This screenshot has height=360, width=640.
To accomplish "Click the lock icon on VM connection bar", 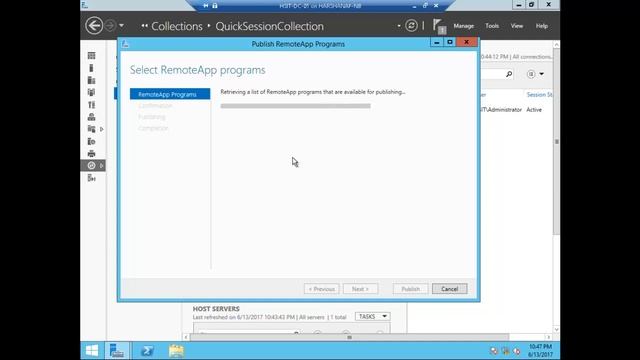I will 215,6.
